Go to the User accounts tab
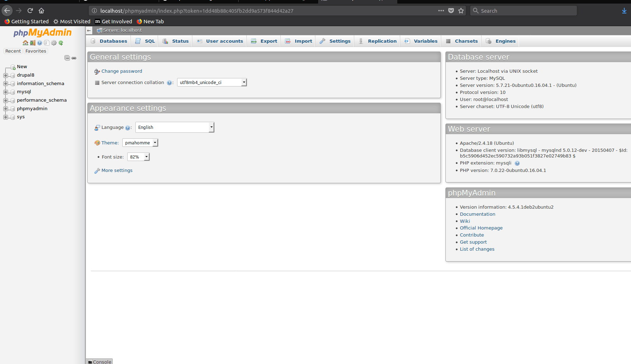This screenshot has width=631, height=364. 220,41
